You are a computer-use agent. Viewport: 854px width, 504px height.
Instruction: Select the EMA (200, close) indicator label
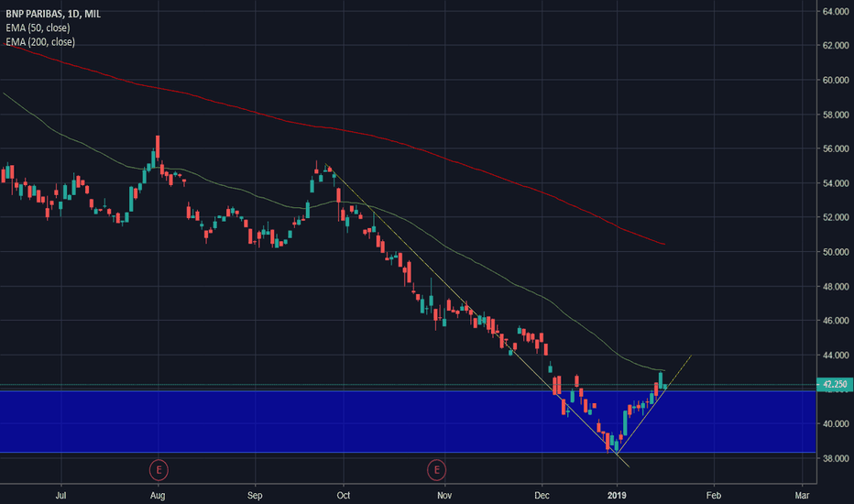pos(40,42)
